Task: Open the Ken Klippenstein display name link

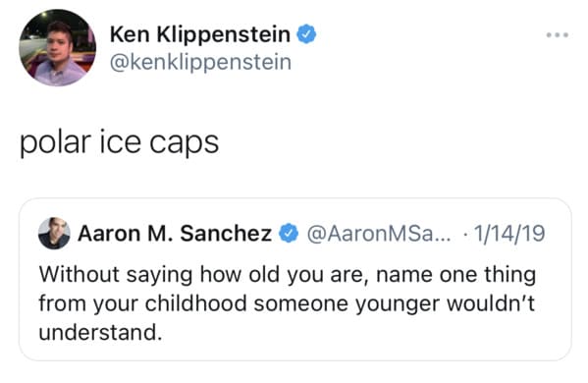Action: coord(200,34)
